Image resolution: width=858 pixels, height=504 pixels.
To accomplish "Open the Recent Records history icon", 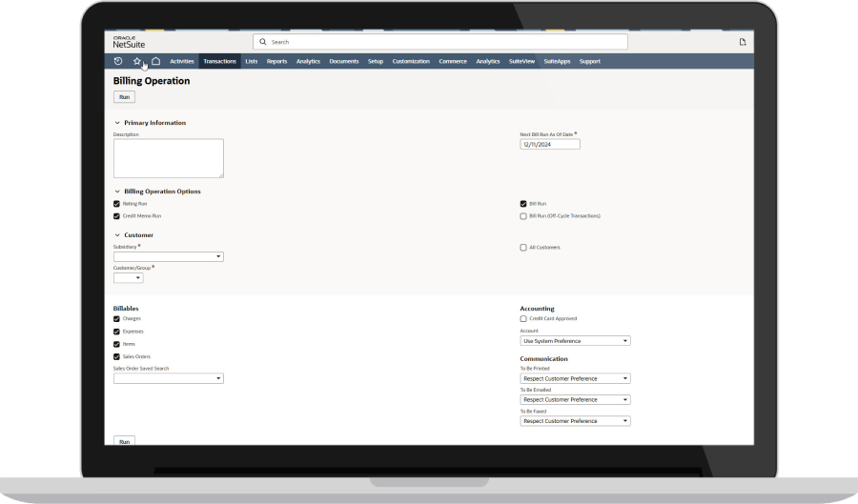I will (x=118, y=61).
